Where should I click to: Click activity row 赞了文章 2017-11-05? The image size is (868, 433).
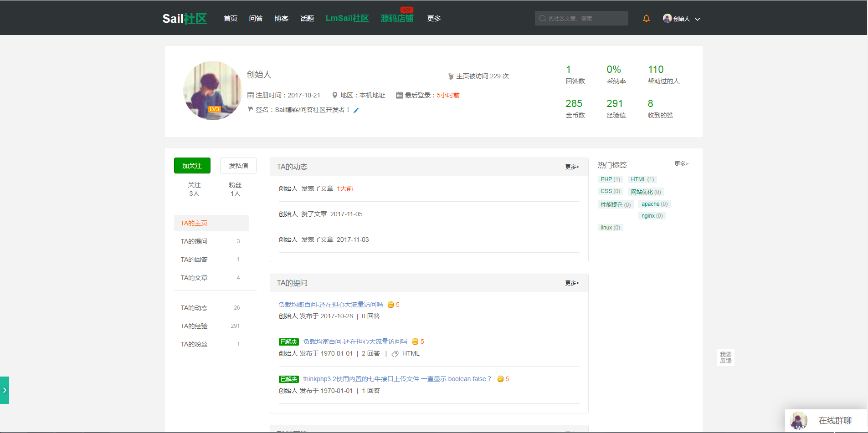pos(429,214)
